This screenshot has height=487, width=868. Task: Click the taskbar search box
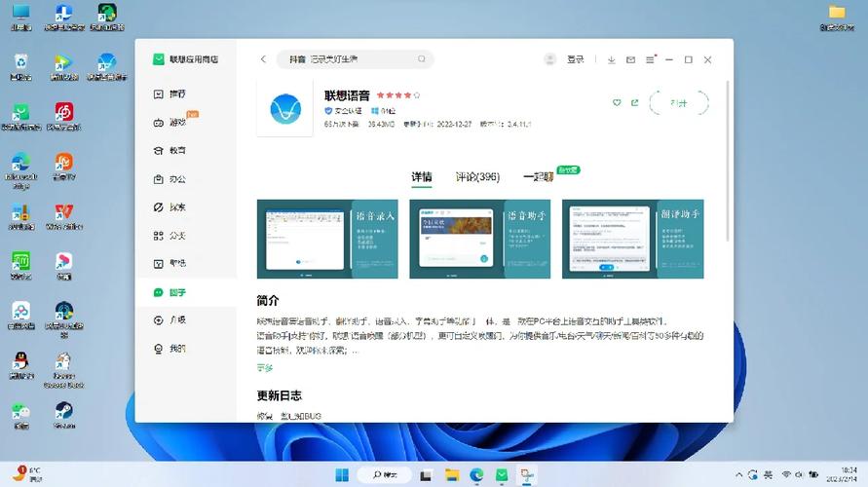click(x=384, y=475)
